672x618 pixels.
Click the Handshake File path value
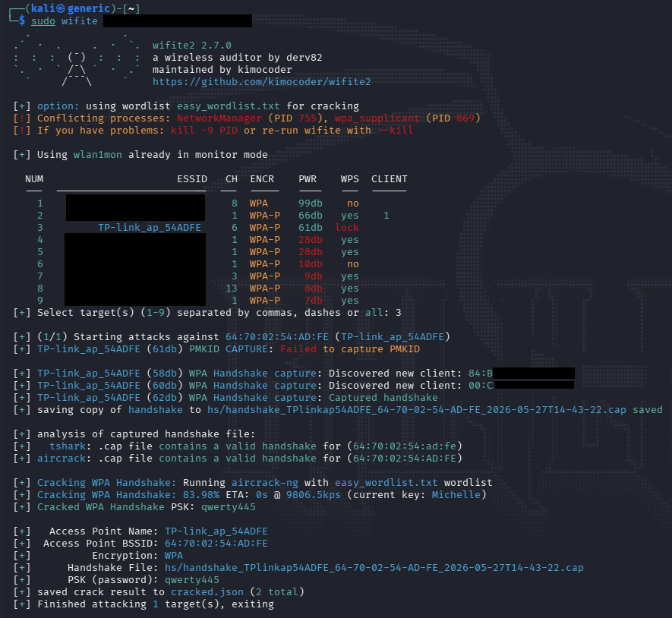pos(374,567)
